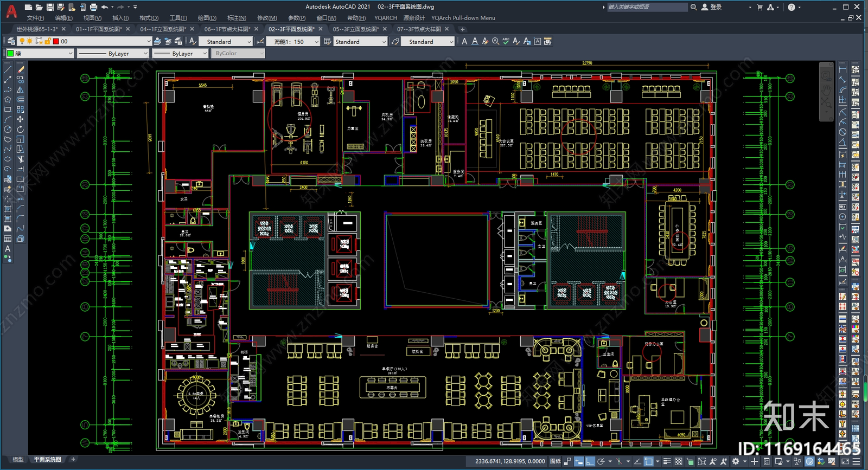
Task: Click the Find text magnifier icon
Action: tap(495, 41)
